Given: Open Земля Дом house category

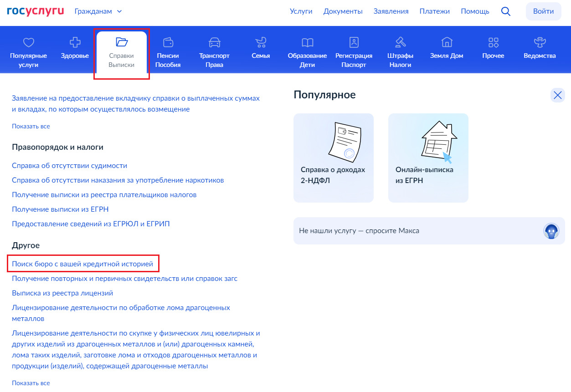Looking at the screenshot, I should (x=447, y=48).
